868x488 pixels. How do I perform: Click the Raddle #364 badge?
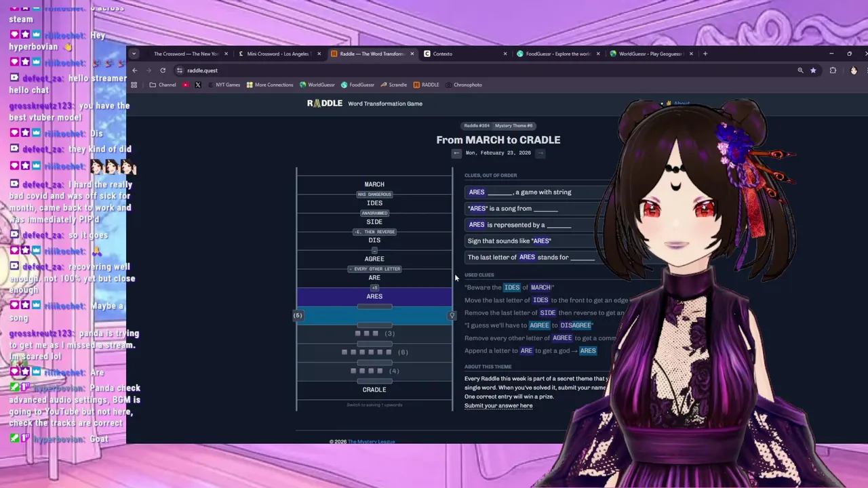pyautogui.click(x=476, y=125)
